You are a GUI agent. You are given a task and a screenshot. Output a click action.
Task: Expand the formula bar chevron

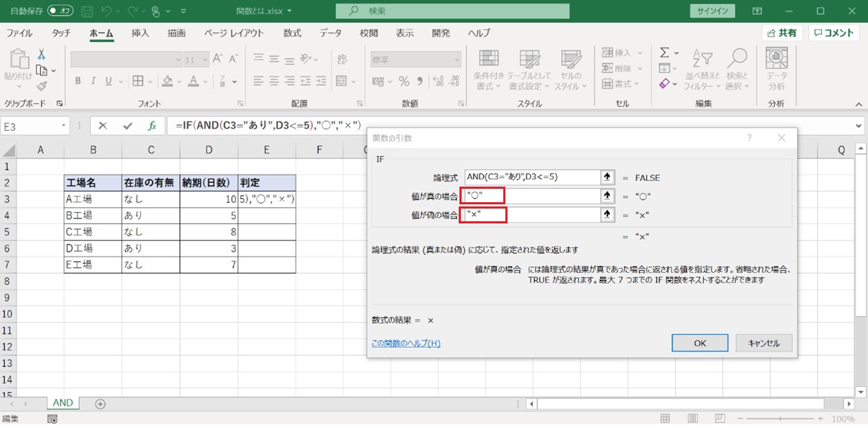[859, 126]
